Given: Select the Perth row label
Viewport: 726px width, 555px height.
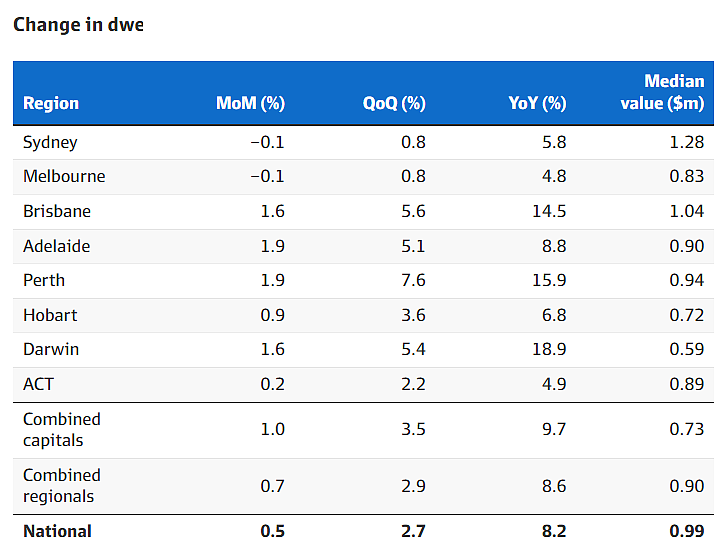Looking at the screenshot, I should point(44,280).
